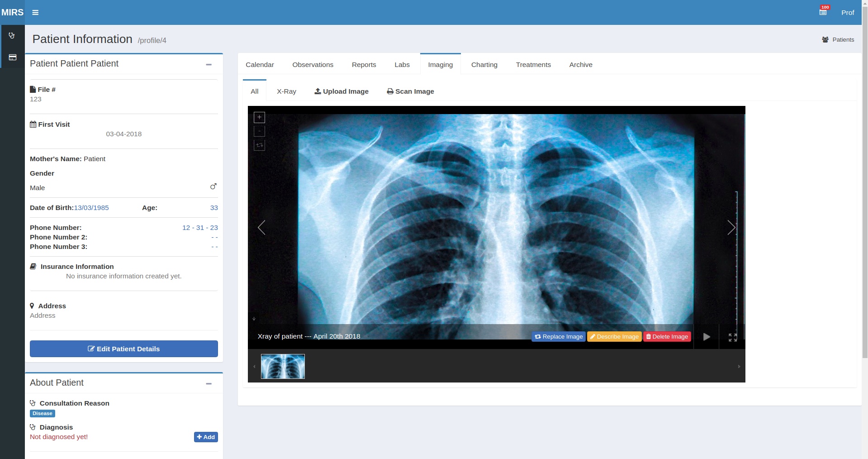Select the chest X-ray thumbnail
This screenshot has height=459, width=868.
coord(283,366)
